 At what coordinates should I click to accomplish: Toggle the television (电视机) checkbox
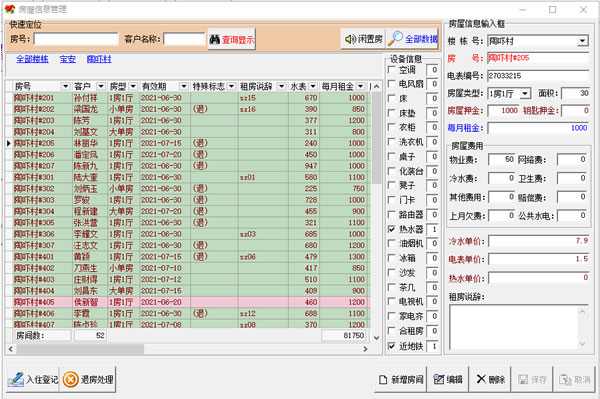391,301
